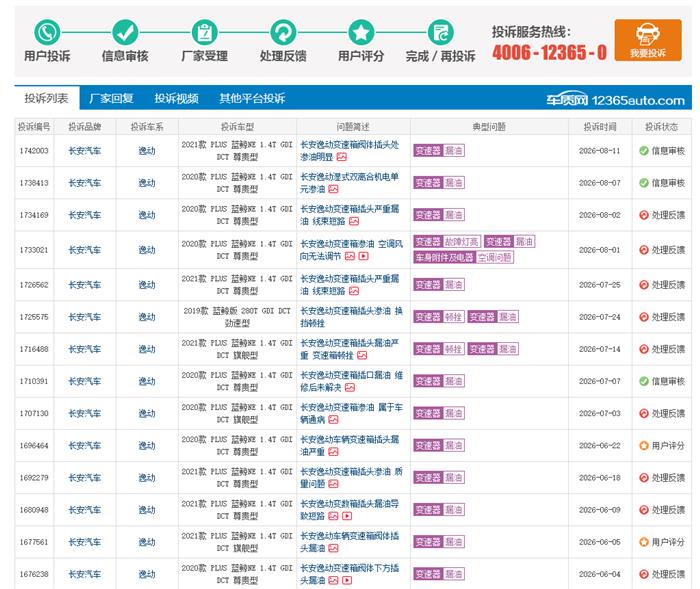Click the 用户投诉 phone step icon
700x589 pixels.
coord(47,32)
